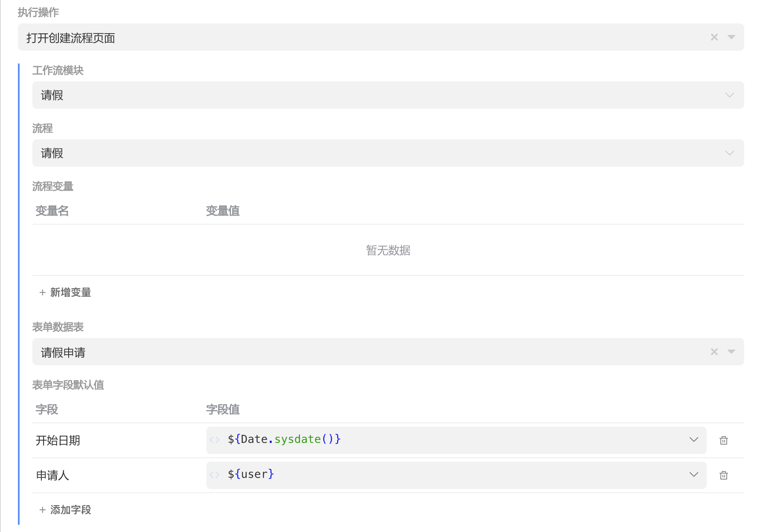Add a field with 添加字段
This screenshot has height=532, width=757.
[65, 510]
